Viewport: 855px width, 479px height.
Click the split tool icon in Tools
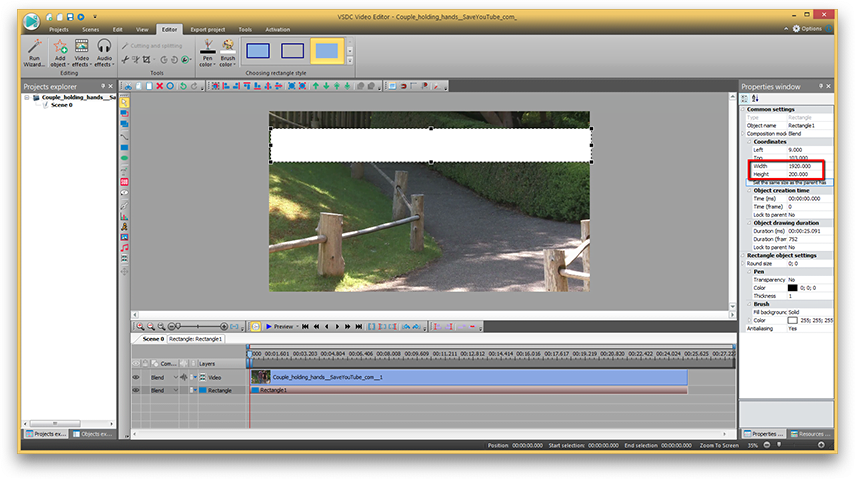click(125, 59)
